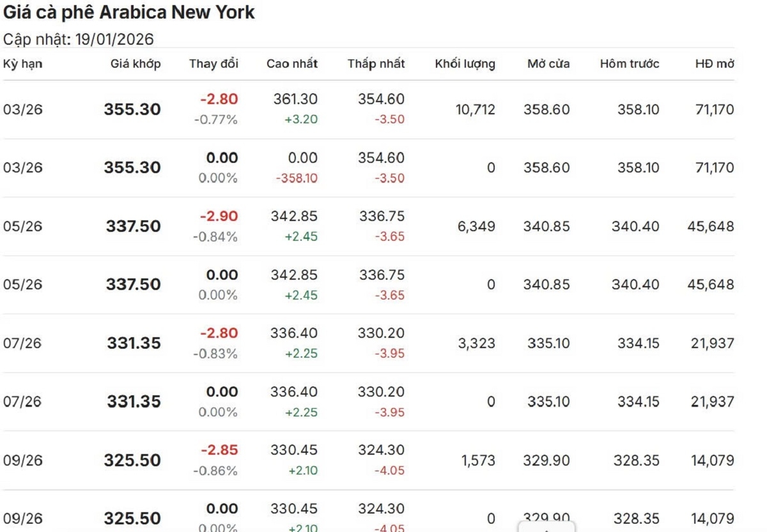This screenshot has width=767, height=532.
Task: Click the 3,323 volume cell
Action: pyautogui.click(x=476, y=343)
